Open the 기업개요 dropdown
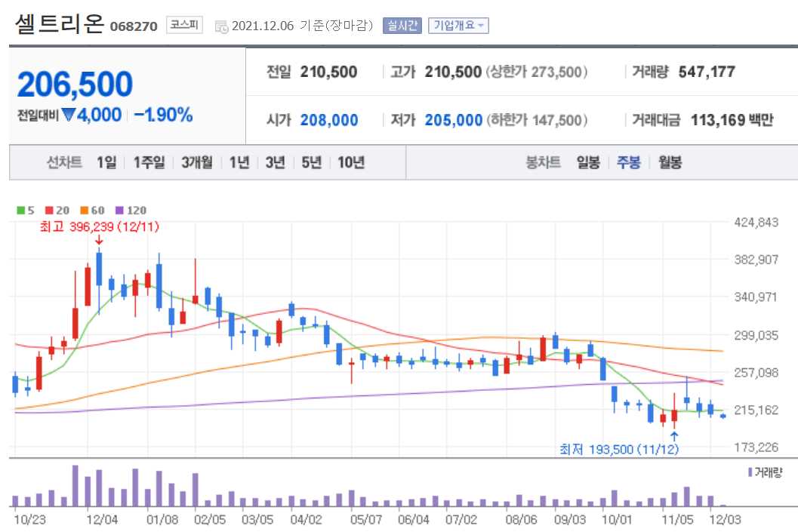 coord(458,24)
